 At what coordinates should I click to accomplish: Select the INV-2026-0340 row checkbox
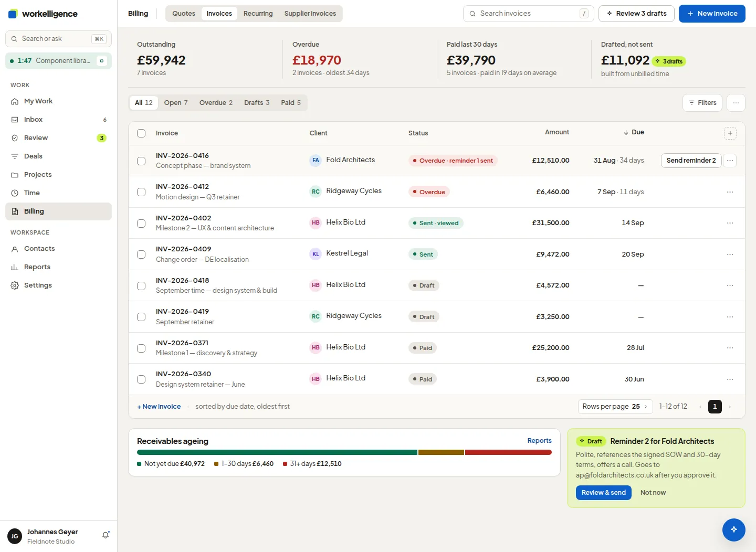pyautogui.click(x=141, y=379)
